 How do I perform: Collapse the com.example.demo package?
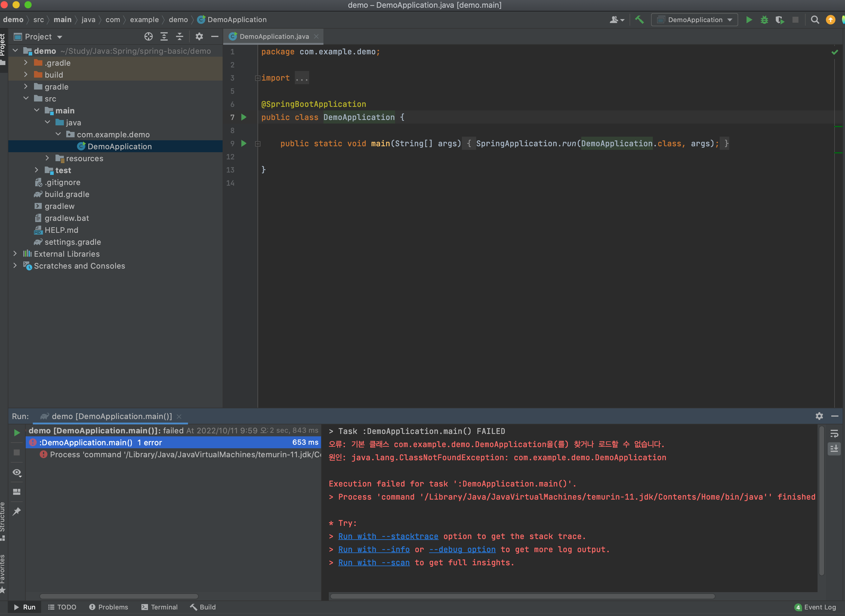point(58,134)
